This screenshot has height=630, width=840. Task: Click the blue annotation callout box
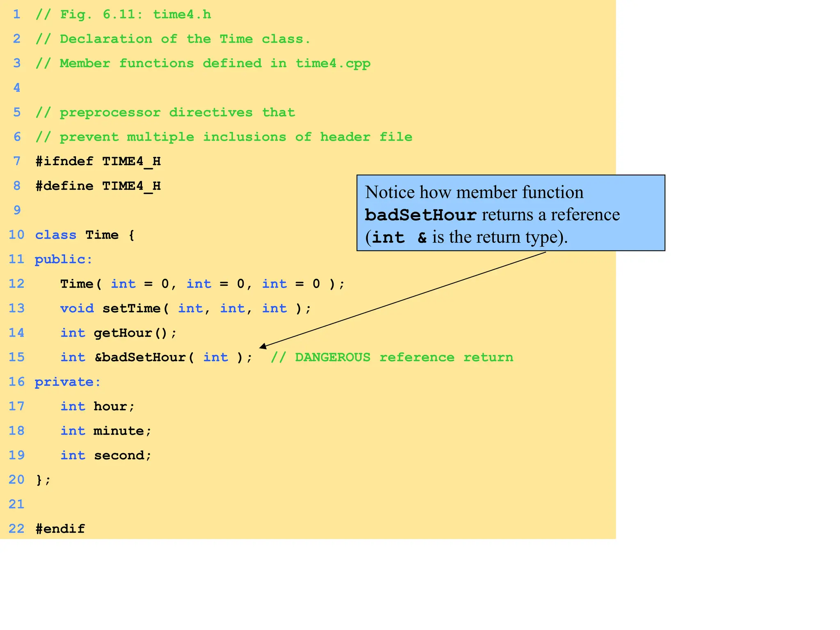(510, 212)
